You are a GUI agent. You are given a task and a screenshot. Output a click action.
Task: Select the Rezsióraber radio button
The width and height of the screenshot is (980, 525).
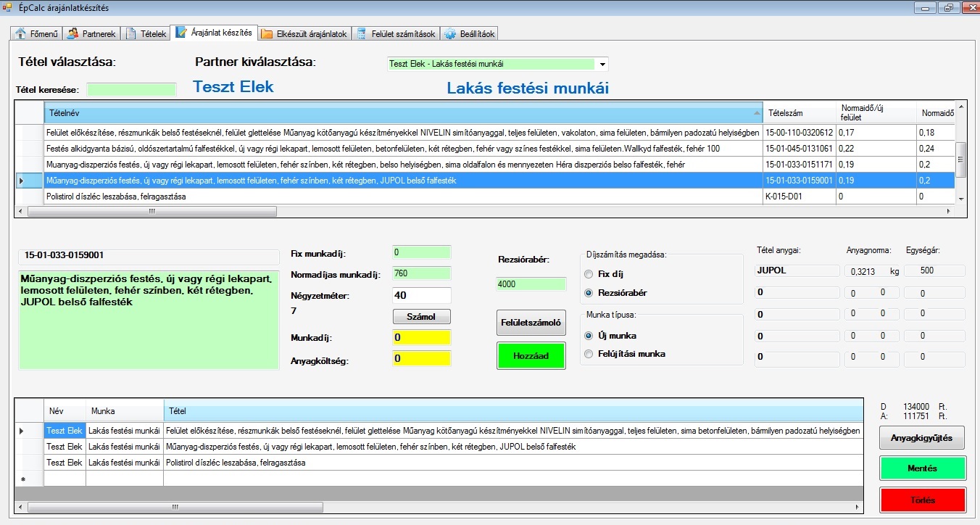589,293
